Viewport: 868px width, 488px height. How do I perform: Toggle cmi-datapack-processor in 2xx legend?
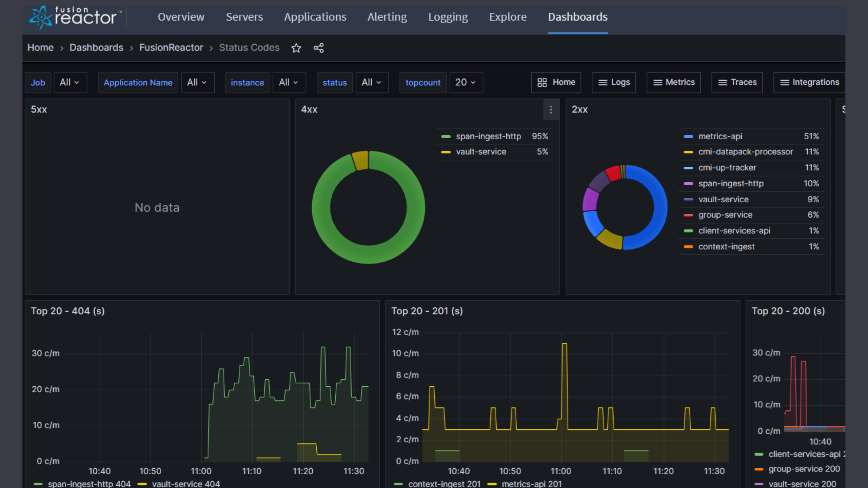point(745,151)
